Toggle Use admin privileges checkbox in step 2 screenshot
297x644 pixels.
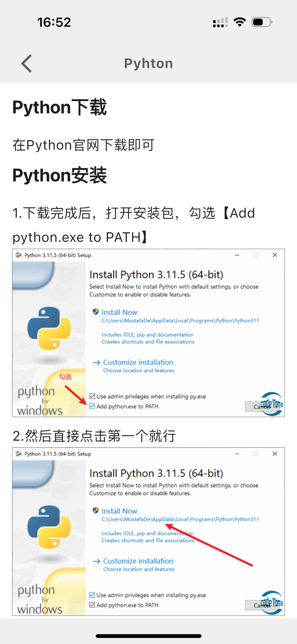click(x=92, y=595)
